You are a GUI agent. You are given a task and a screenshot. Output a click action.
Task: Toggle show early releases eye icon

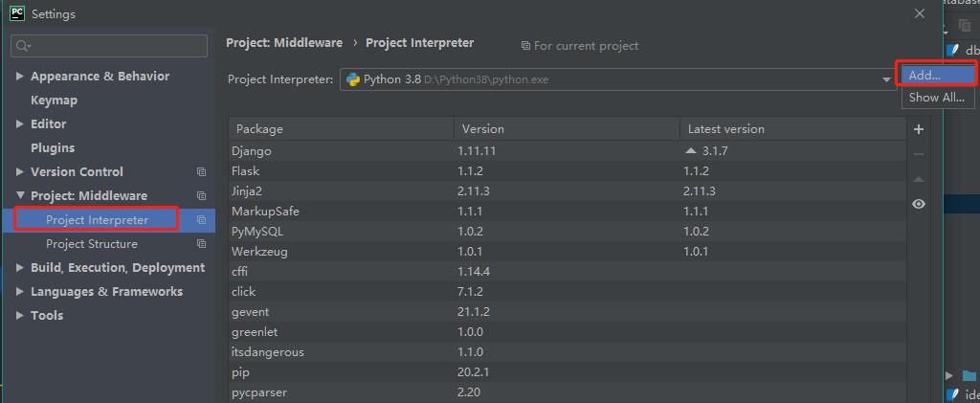pos(919,204)
